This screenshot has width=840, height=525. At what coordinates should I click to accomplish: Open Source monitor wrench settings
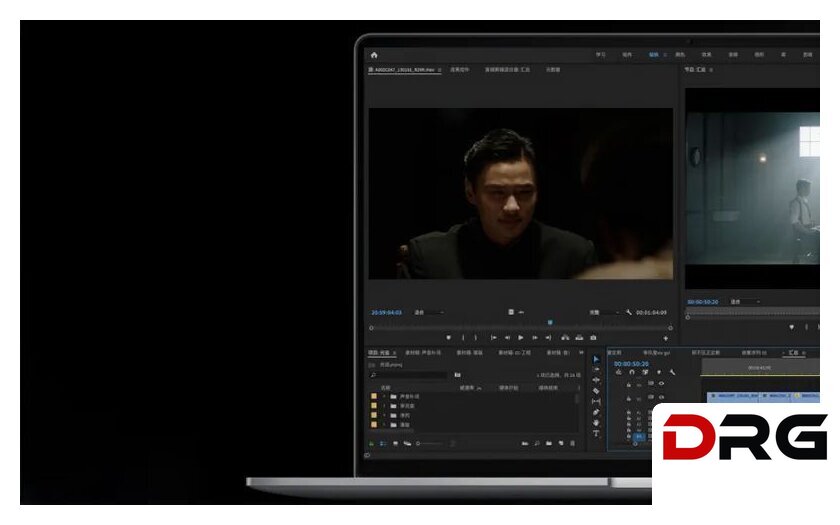point(628,312)
